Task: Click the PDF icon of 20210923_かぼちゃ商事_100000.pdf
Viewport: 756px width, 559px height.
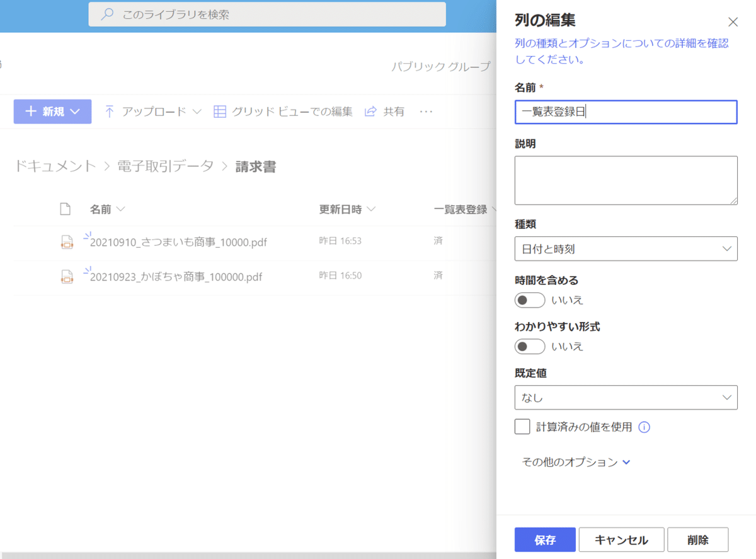Action: point(67,277)
